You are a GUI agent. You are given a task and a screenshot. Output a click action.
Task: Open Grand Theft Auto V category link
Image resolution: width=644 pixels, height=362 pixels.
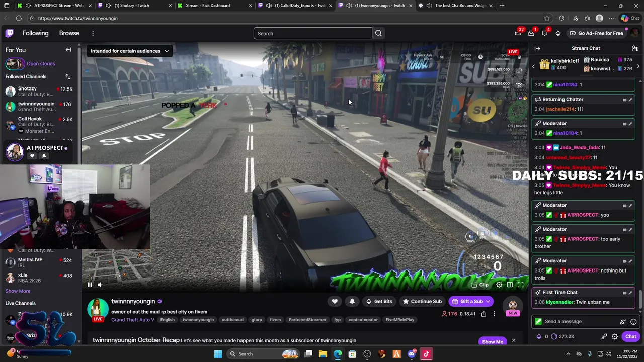coord(133,320)
